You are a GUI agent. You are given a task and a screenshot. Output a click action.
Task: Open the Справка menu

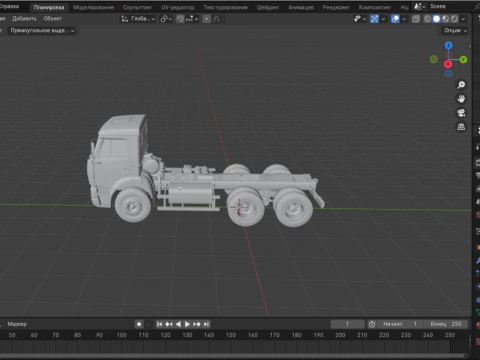9,6
